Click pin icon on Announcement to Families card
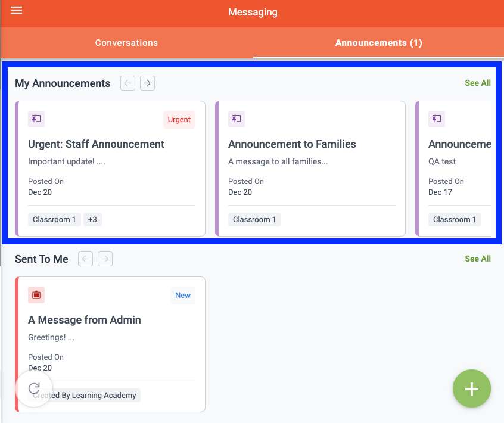The image size is (504, 423). click(x=237, y=119)
